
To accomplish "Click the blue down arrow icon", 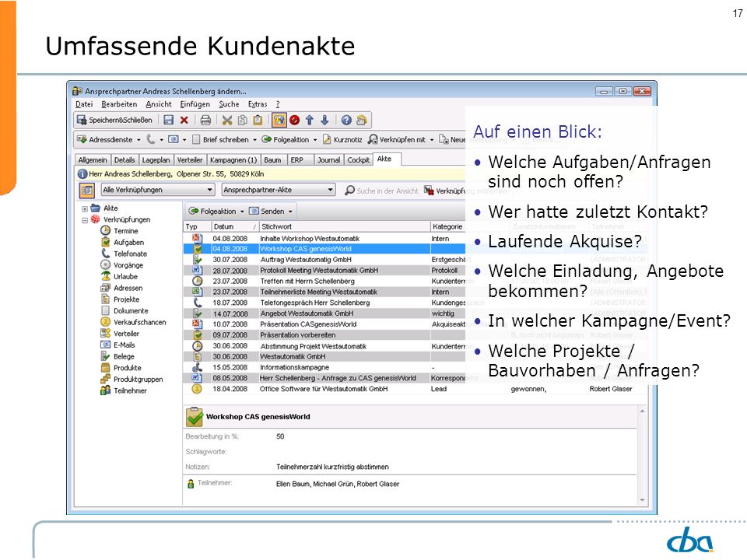I will [x=324, y=120].
